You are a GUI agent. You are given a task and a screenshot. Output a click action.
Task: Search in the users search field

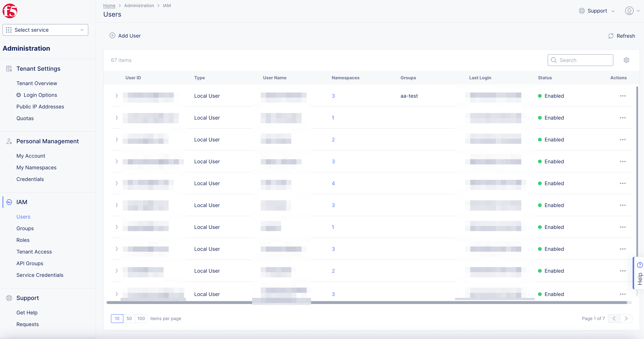coord(580,60)
